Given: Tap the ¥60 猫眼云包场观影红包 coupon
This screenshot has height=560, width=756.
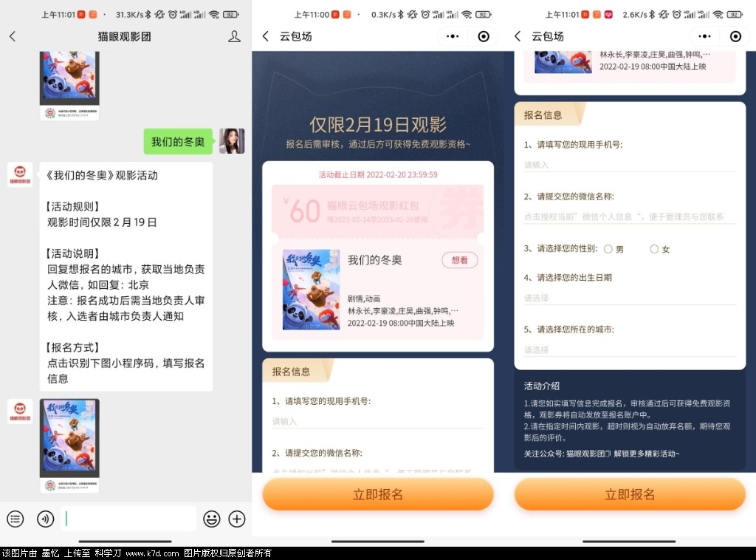Looking at the screenshot, I should (x=377, y=211).
